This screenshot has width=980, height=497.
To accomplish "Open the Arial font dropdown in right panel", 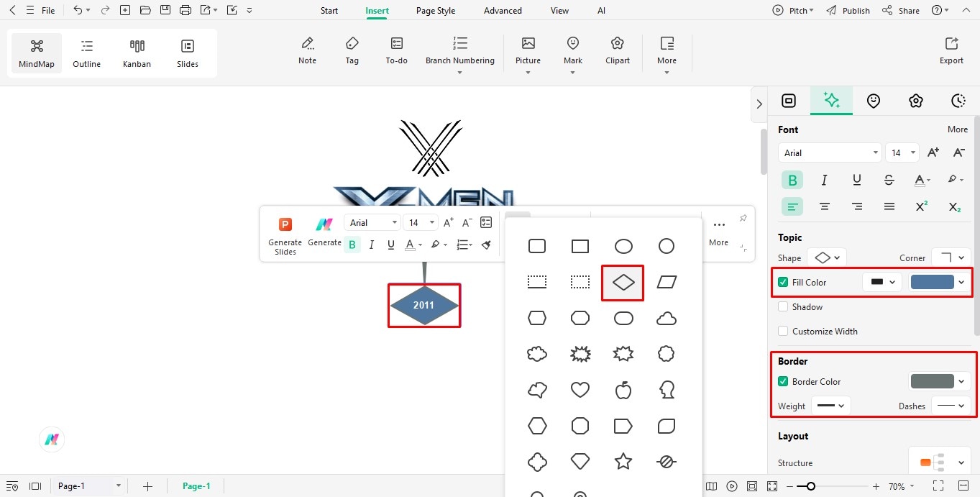I will tap(830, 152).
